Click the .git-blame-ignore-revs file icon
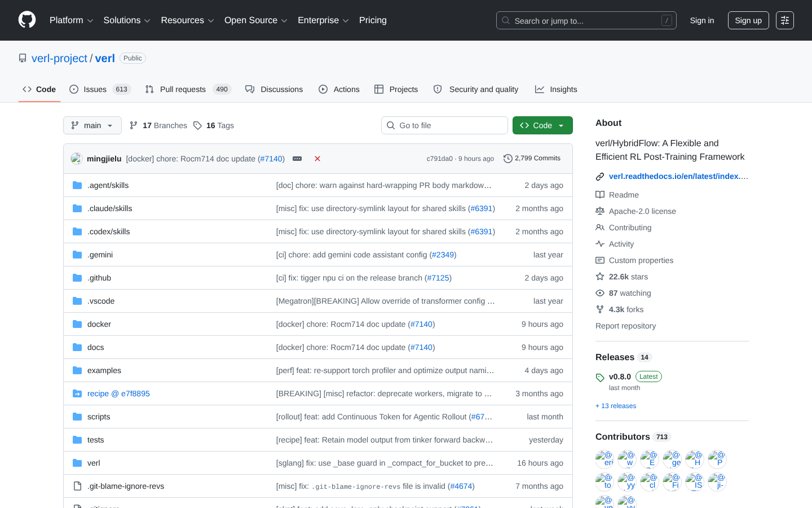Screen dimensions: 812x508 point(77,486)
